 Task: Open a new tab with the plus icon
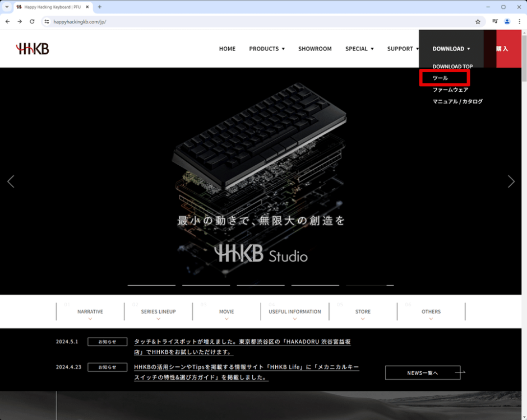[99, 7]
